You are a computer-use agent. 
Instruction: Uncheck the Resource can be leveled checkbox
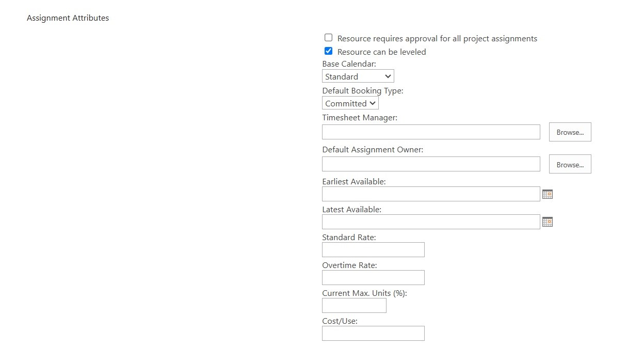click(328, 51)
